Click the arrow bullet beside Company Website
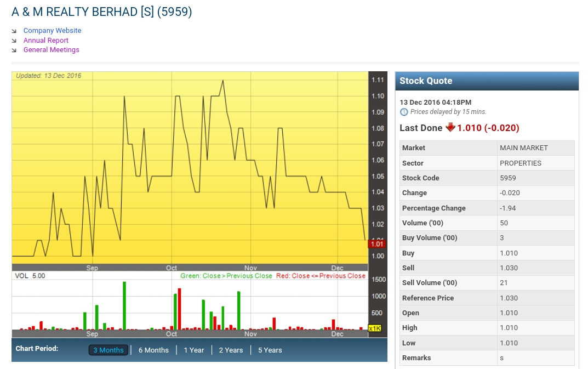 coord(14,31)
